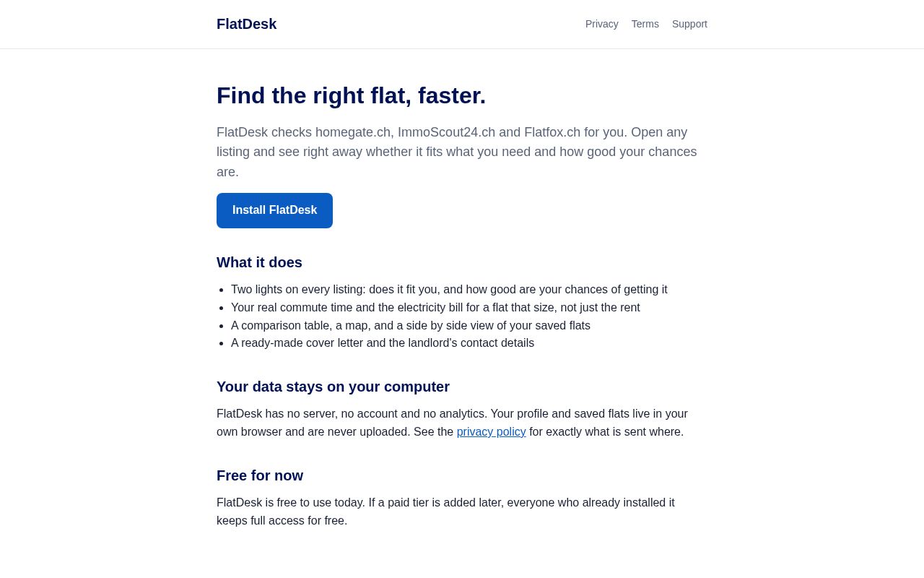Follow the privacy policy inline link

(491, 432)
